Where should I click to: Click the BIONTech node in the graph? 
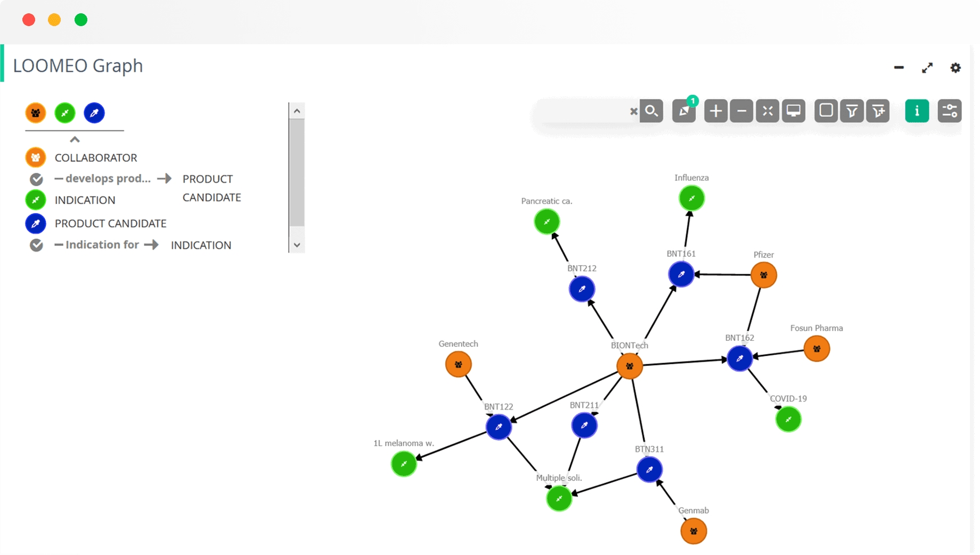(630, 366)
